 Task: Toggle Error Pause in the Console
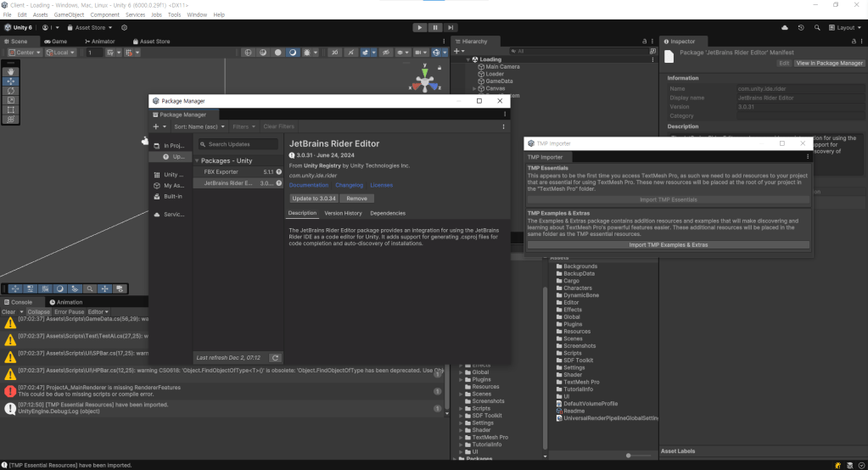tap(70, 312)
